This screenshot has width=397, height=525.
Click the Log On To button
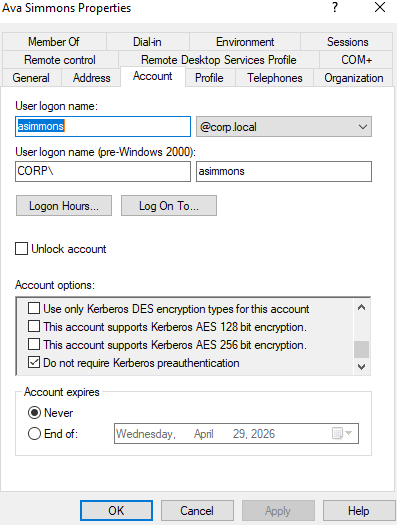(169, 206)
